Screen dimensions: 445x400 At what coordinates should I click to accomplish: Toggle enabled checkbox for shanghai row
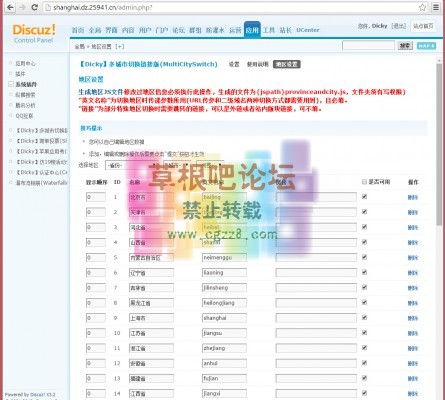point(364,317)
